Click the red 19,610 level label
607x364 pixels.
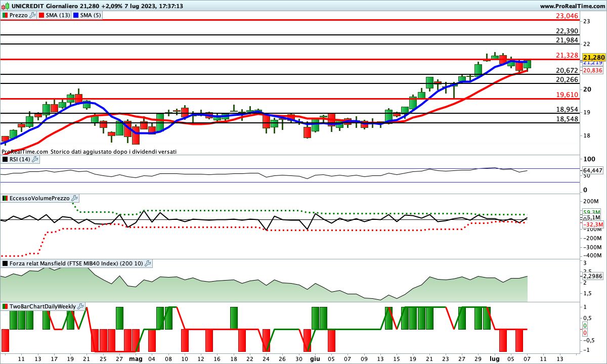click(567, 95)
